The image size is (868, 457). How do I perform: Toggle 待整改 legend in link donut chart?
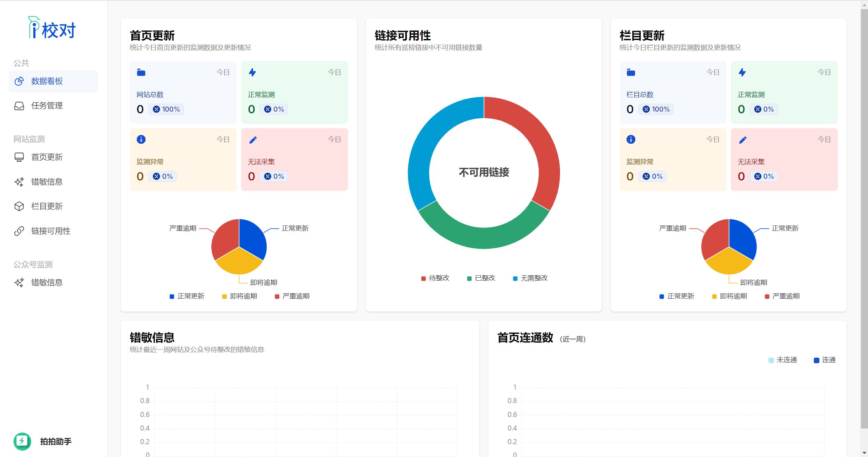click(x=435, y=278)
